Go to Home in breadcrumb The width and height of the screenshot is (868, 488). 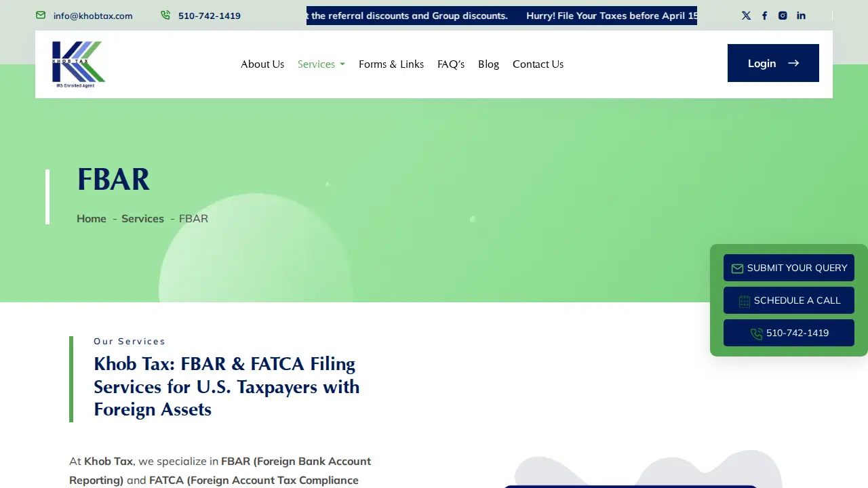pyautogui.click(x=92, y=218)
